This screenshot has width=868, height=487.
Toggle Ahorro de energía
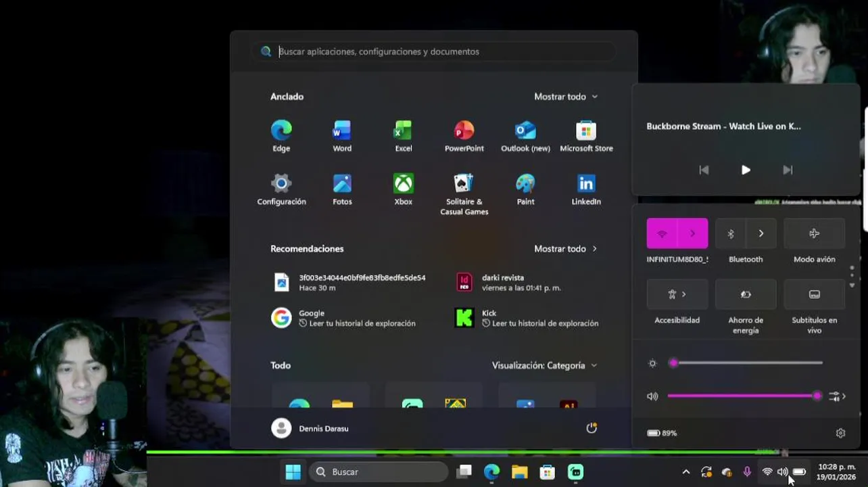tap(746, 294)
